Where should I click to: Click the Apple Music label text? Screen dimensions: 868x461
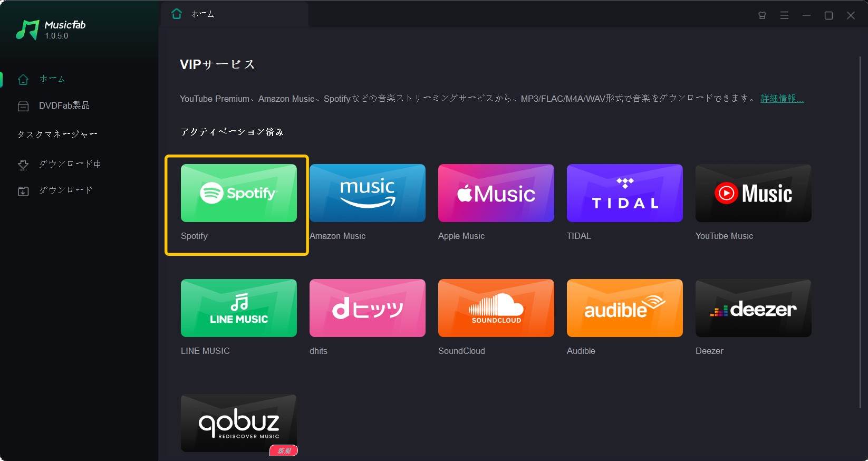click(x=461, y=236)
